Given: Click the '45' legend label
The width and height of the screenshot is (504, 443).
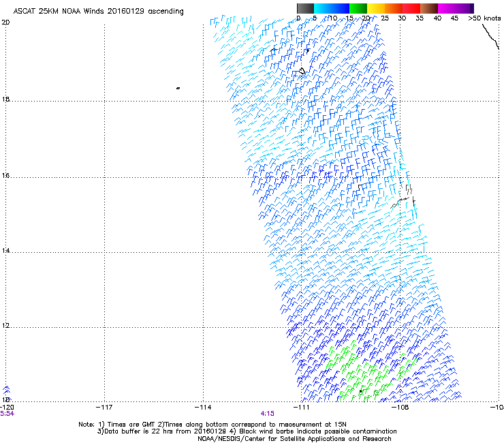Looking at the screenshot, I should click(454, 18).
